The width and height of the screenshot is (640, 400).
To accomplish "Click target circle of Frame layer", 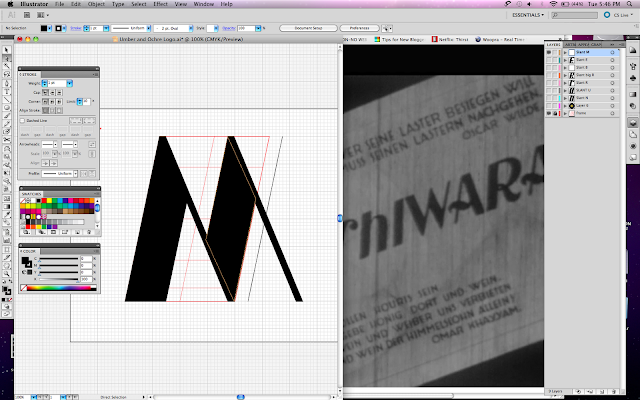I will [612, 113].
